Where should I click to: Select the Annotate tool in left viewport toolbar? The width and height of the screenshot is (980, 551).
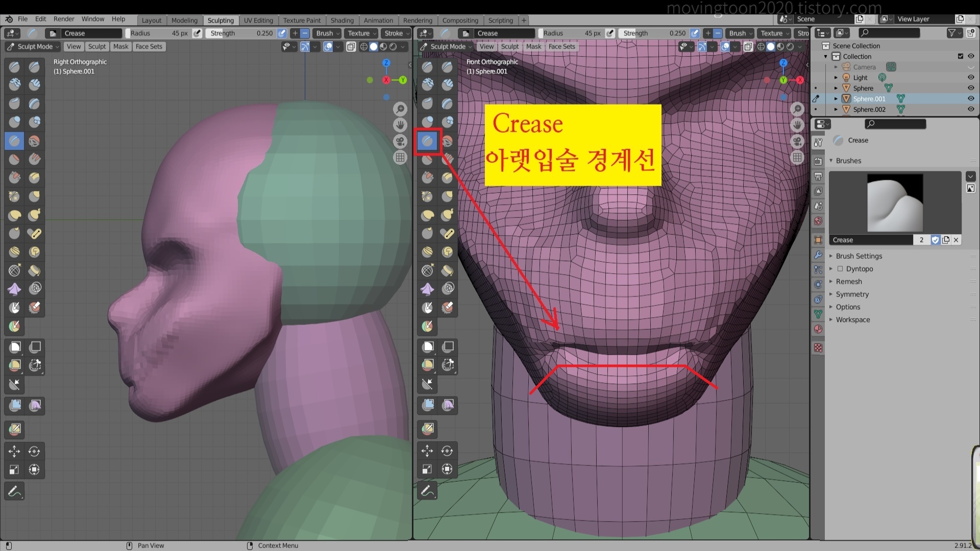[x=14, y=491]
